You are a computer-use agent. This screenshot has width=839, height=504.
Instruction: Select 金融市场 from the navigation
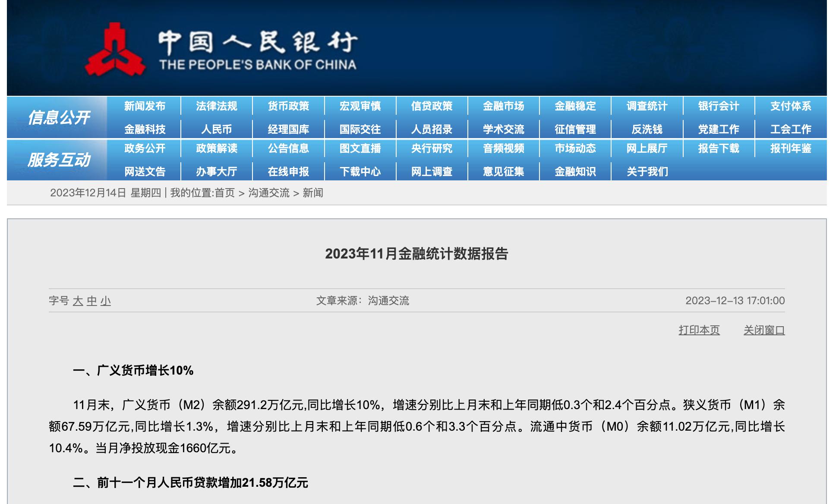(504, 106)
